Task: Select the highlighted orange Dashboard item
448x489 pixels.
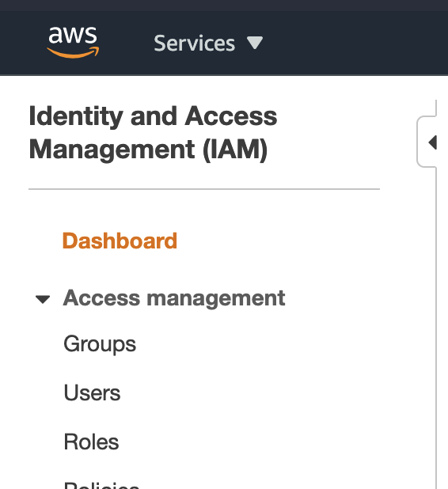Action: pos(120,241)
